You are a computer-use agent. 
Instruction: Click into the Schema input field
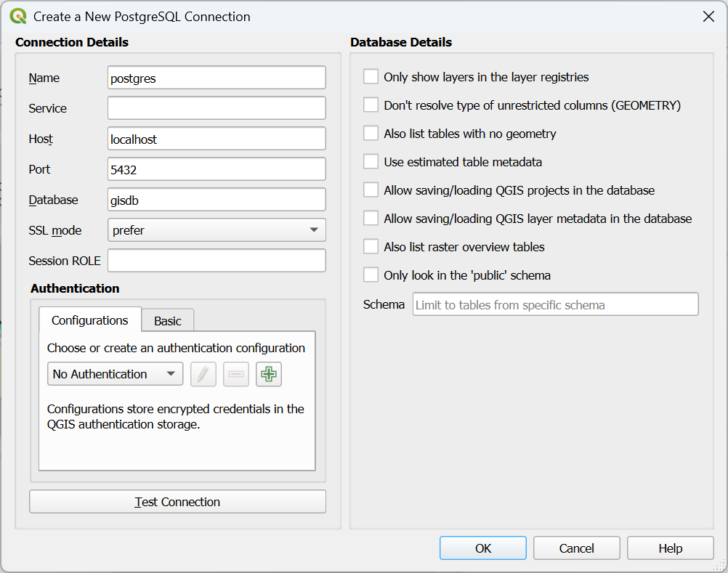point(555,305)
